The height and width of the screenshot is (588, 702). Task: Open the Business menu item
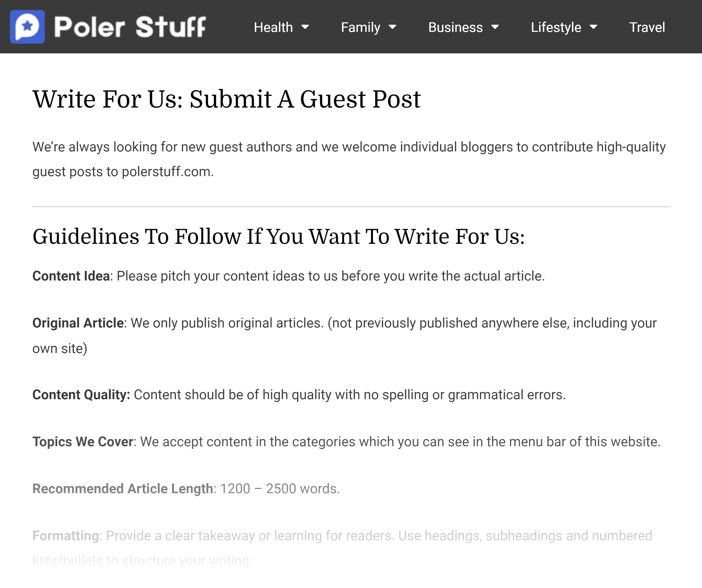point(456,27)
